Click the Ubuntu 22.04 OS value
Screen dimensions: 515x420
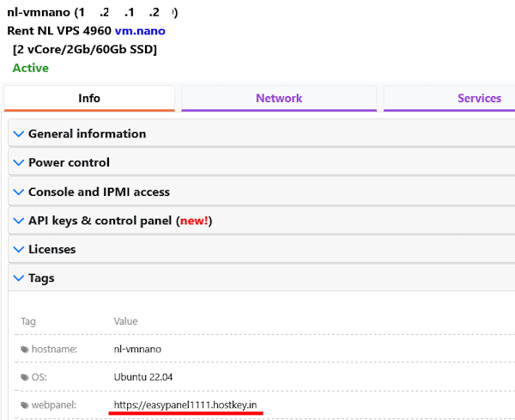pos(142,377)
